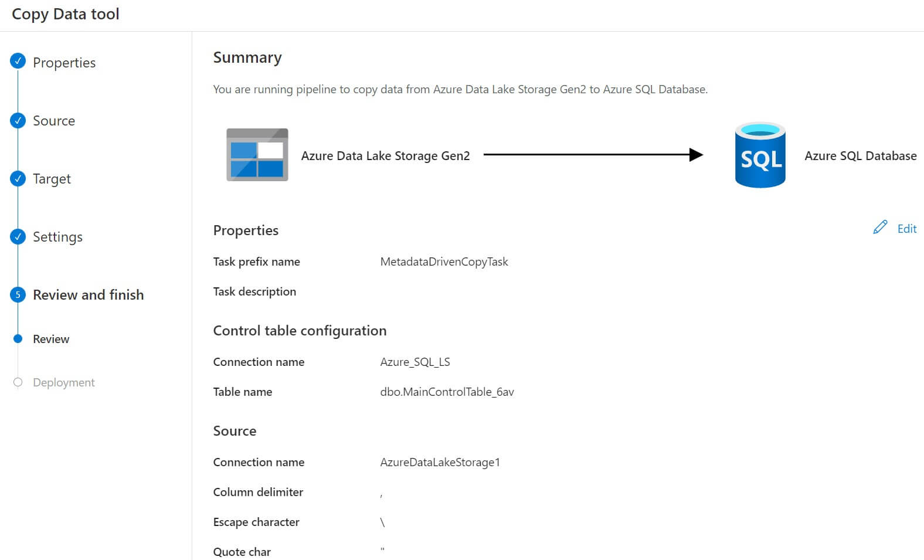Click the Properties step checkmark icon

[x=18, y=61]
